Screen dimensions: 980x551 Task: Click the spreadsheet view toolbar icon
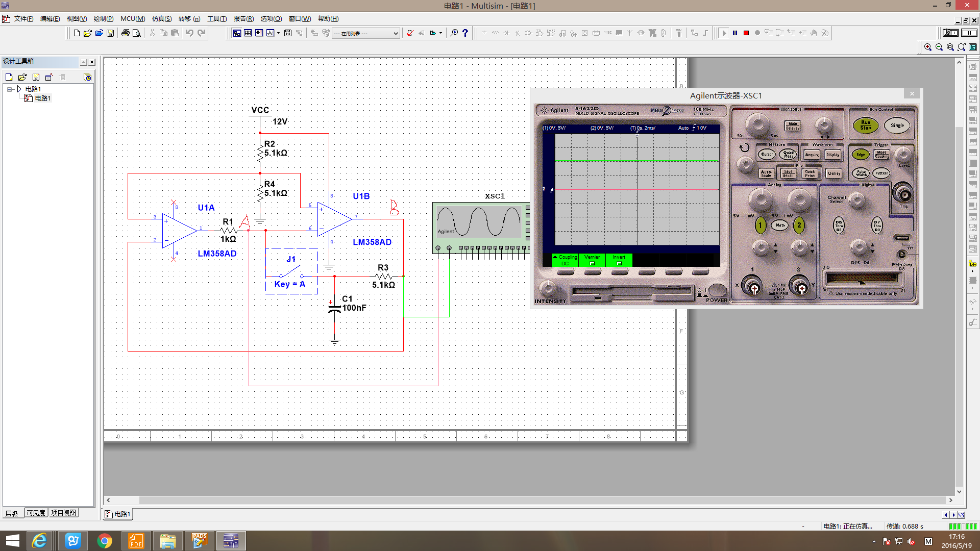[248, 33]
